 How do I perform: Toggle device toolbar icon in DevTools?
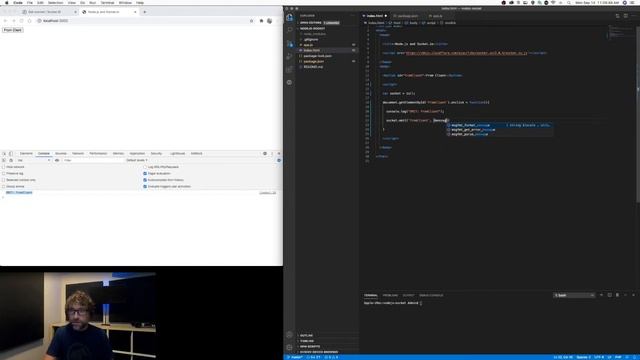tap(11, 153)
